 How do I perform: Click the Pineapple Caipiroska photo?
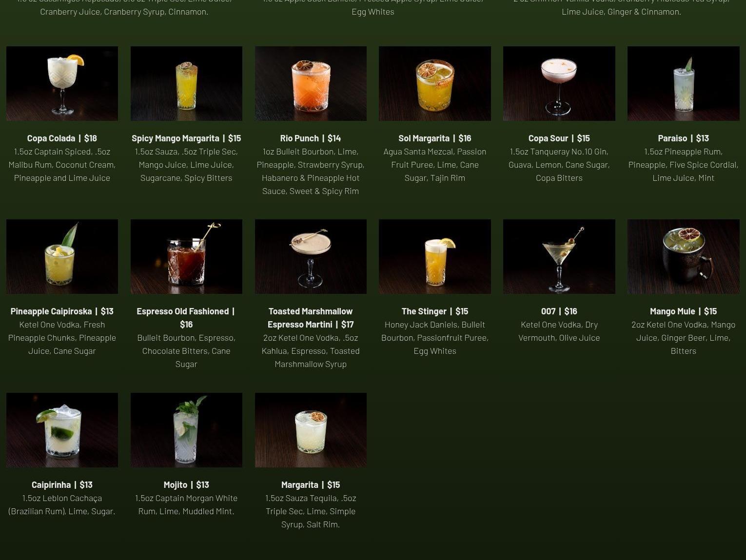(x=62, y=256)
